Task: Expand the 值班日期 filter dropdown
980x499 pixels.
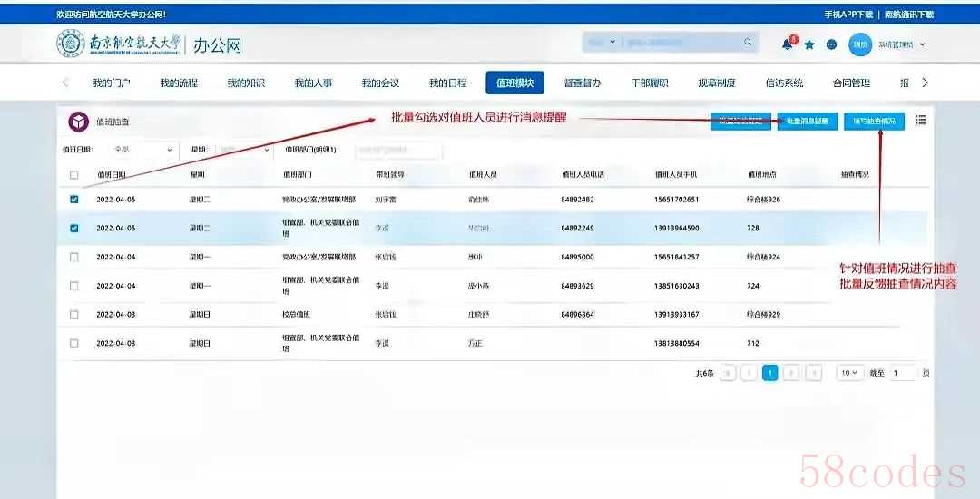Action: coord(143,150)
